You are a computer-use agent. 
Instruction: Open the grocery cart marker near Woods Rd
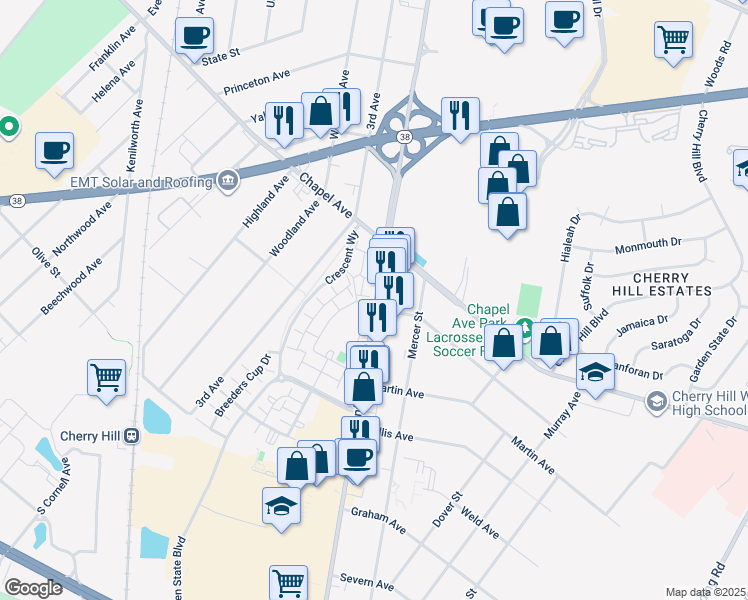click(x=674, y=43)
